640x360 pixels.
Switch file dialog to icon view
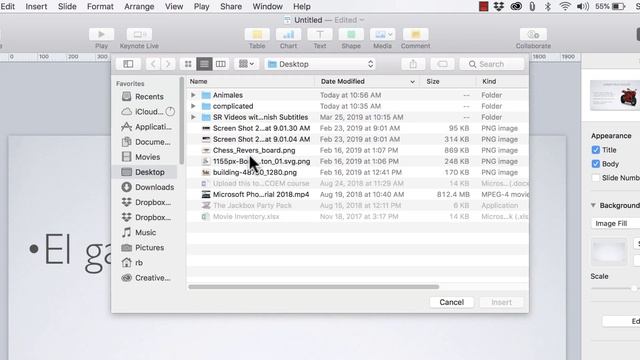pos(188,64)
